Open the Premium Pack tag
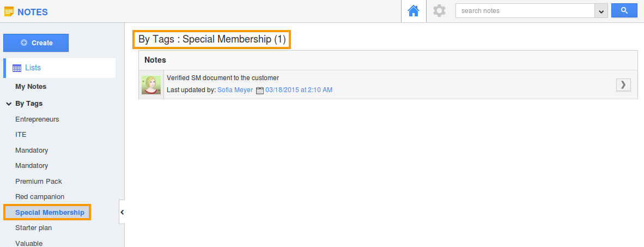 coord(39,181)
